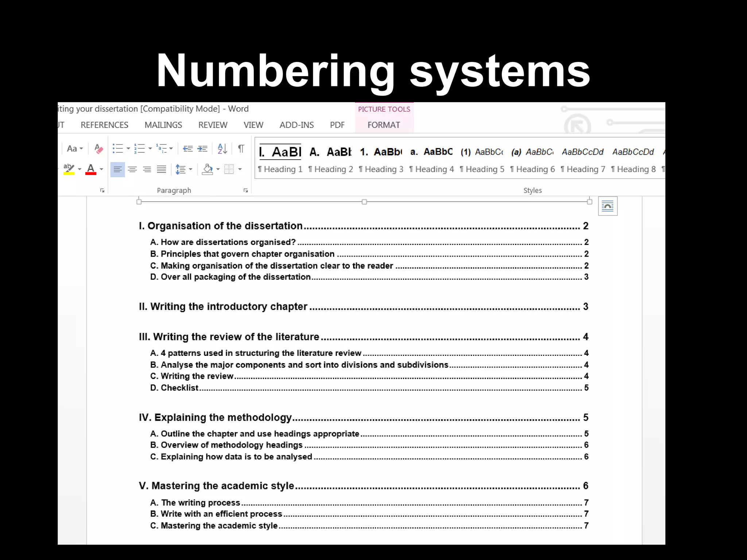Viewport: 747px width, 560px height.
Task: Toggle Show/Hide paragraph marks
Action: pyautogui.click(x=241, y=149)
